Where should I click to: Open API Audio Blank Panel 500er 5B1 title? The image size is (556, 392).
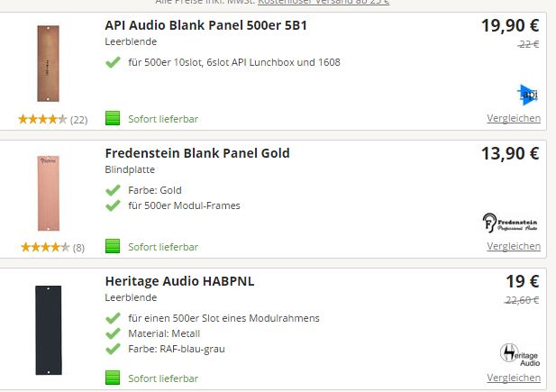206,25
